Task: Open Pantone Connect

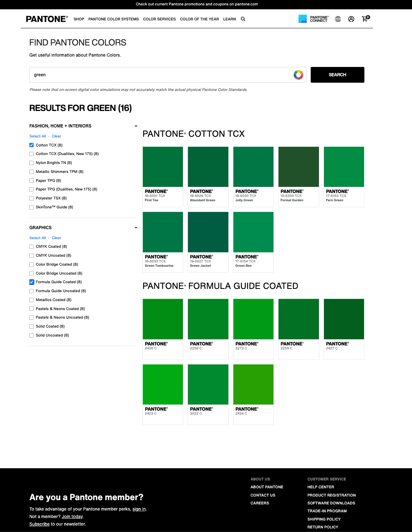Action: (313, 19)
